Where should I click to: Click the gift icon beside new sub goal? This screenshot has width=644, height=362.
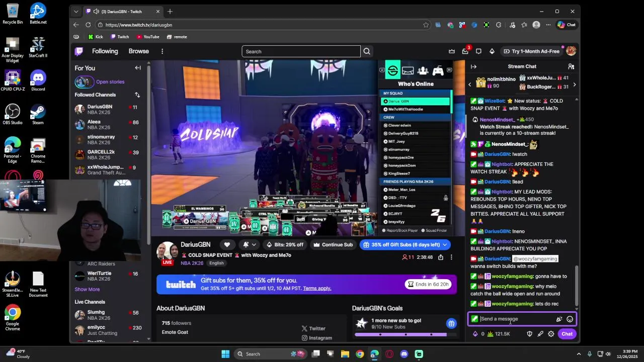(x=451, y=323)
